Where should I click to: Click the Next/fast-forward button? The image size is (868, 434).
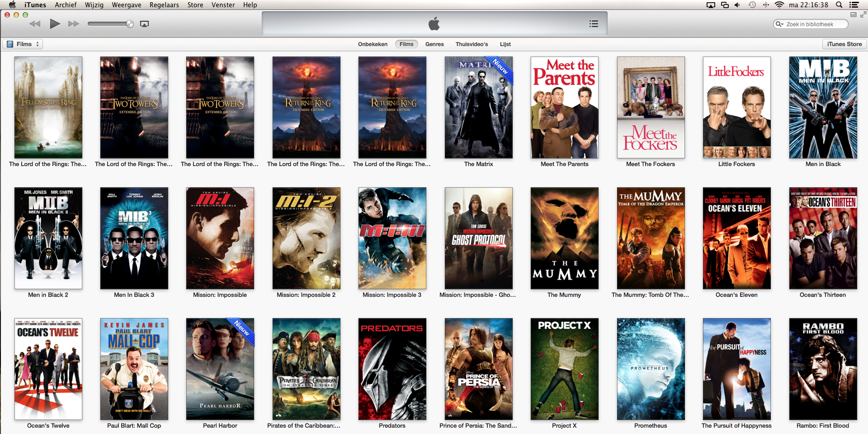74,24
